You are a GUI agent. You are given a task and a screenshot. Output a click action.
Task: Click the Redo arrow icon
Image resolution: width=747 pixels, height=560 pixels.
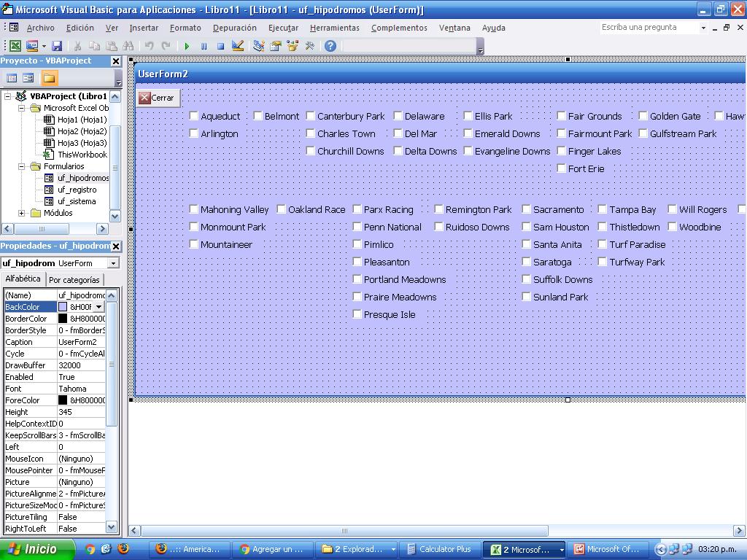tap(166, 46)
